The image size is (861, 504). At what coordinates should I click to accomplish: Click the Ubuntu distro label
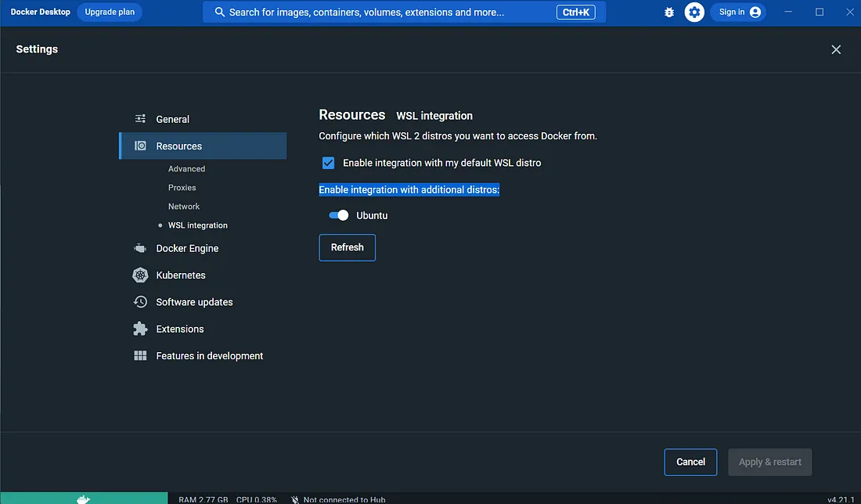pos(372,216)
